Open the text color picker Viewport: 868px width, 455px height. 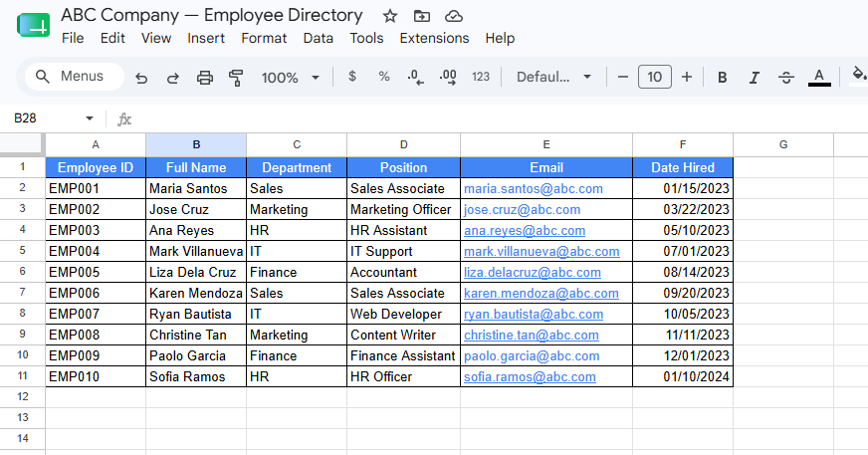click(x=819, y=77)
